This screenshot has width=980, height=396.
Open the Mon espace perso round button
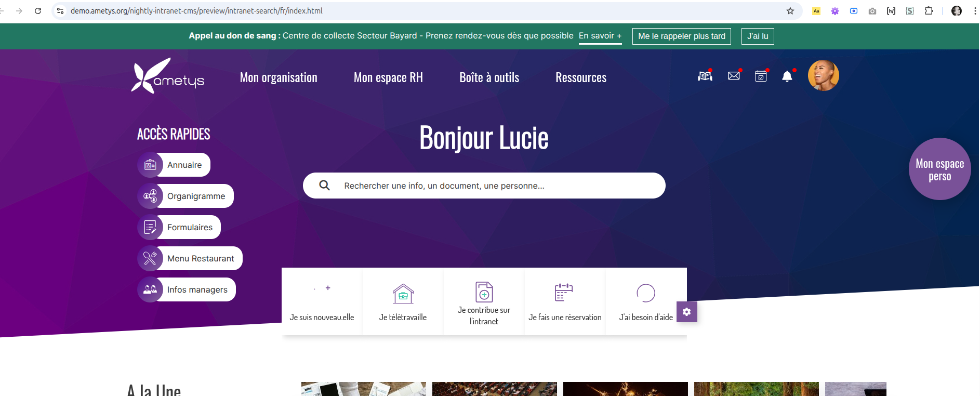click(x=939, y=169)
